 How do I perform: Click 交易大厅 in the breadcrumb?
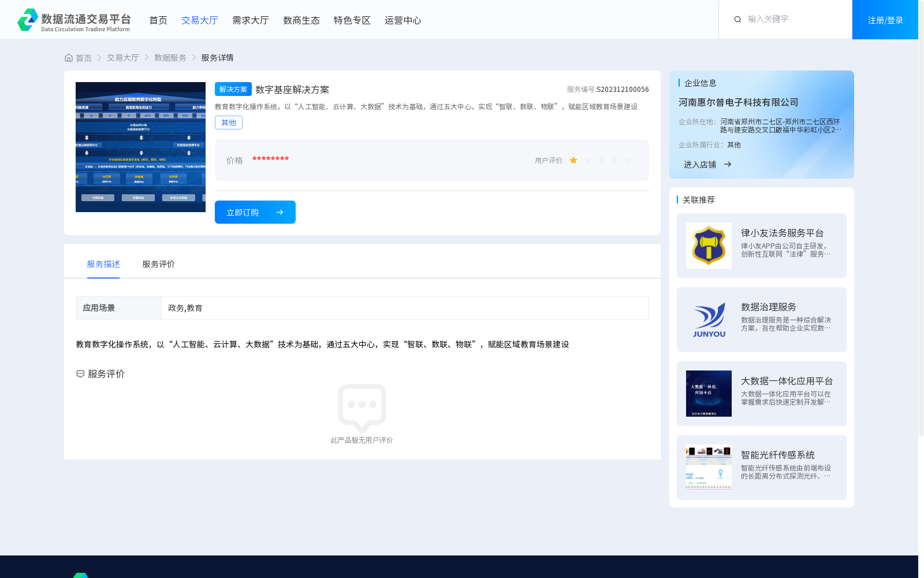[123, 58]
